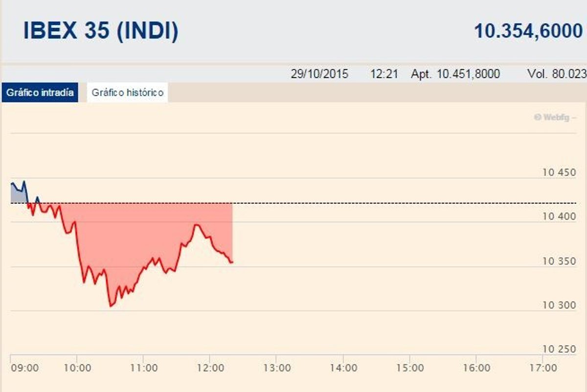
Task: Click the lowest point of the red line
Action: pos(111,306)
